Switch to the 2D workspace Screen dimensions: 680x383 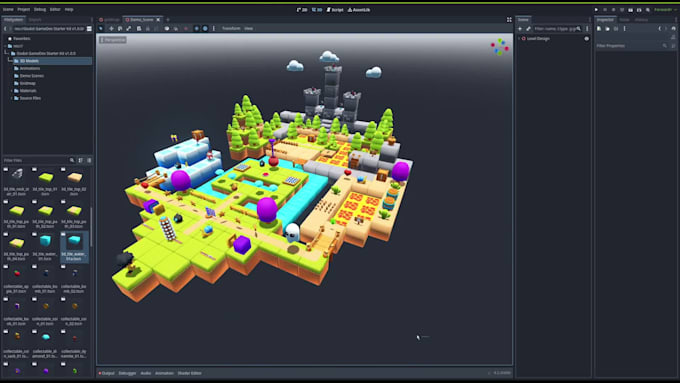pyautogui.click(x=302, y=10)
